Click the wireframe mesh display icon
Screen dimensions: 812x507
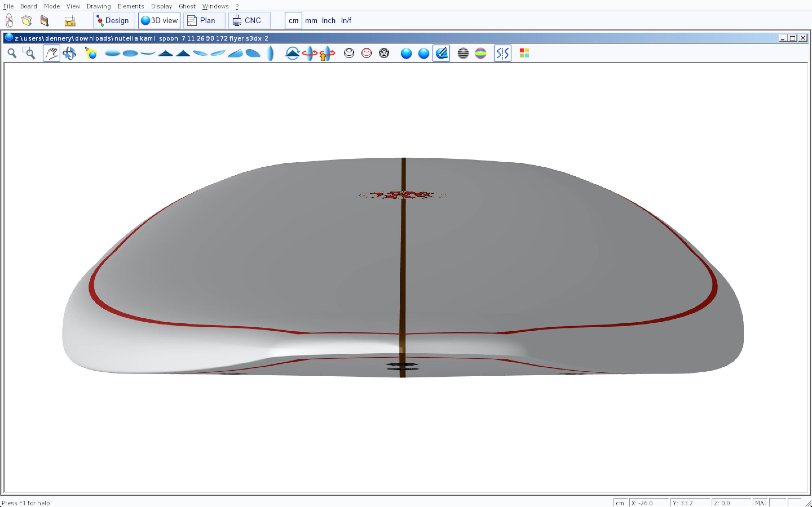(x=384, y=53)
